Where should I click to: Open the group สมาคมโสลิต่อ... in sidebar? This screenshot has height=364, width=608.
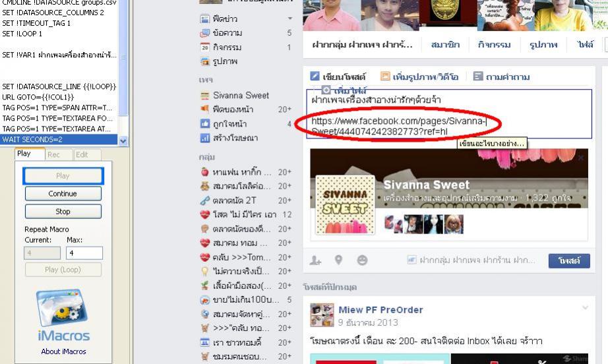click(x=241, y=186)
